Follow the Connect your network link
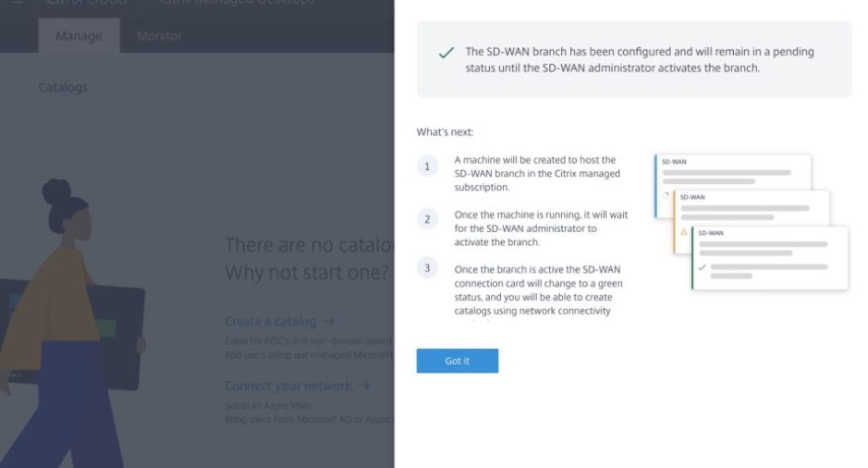 tap(287, 386)
